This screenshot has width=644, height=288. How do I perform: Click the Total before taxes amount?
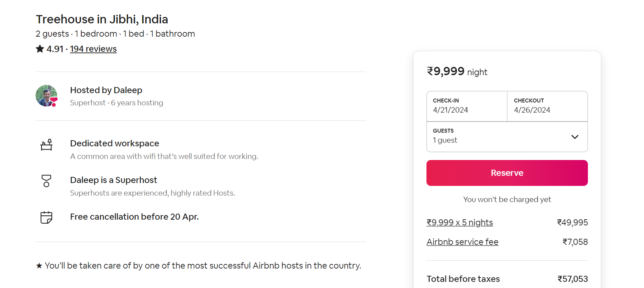tap(572, 279)
